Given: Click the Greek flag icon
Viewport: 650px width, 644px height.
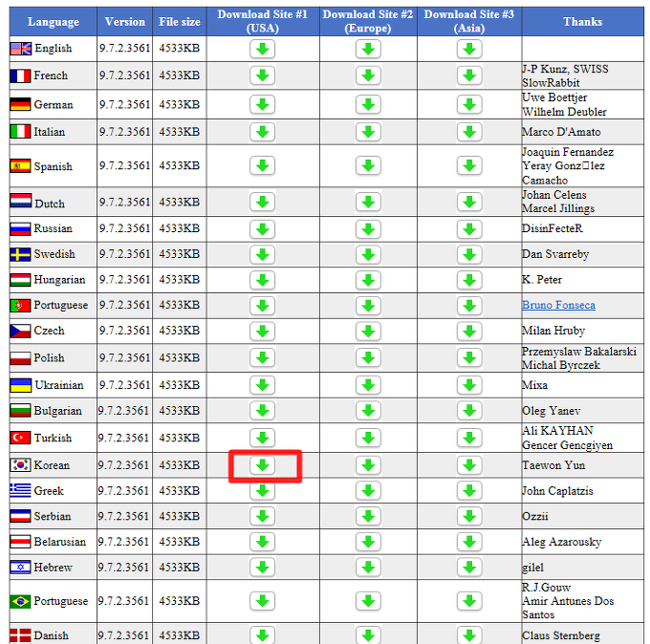Looking at the screenshot, I should pyautogui.click(x=20, y=491).
